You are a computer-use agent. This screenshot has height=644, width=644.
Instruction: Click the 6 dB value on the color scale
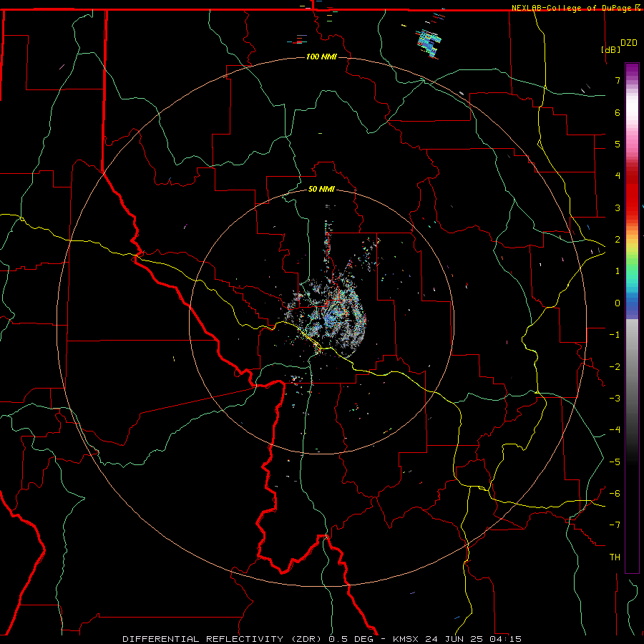coord(618,112)
